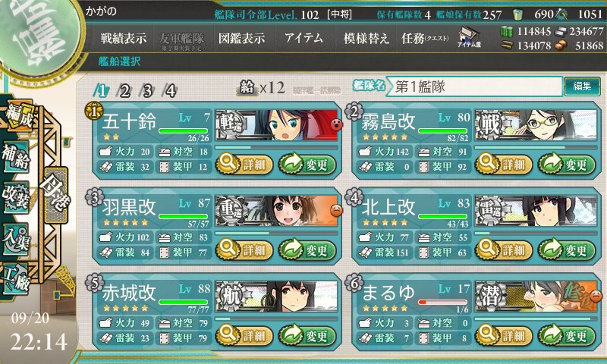
Task: Open the 補給 (resupply) sidebar icon
Action: coord(16,157)
